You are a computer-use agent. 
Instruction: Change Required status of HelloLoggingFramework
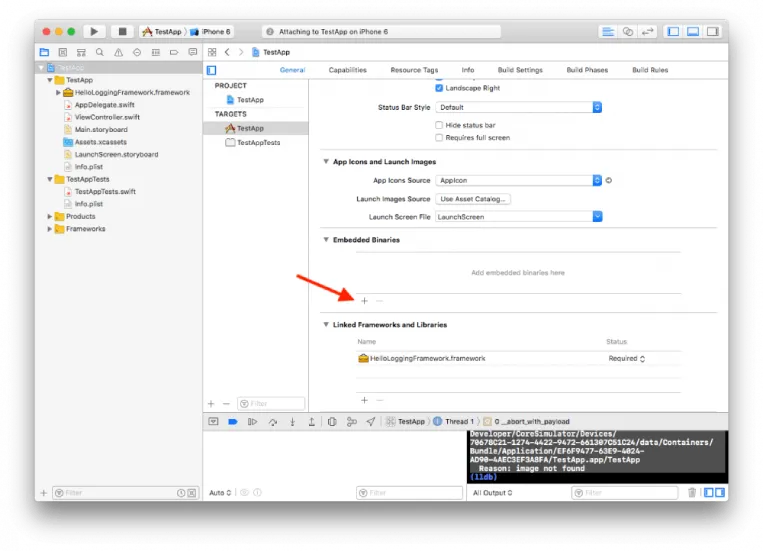click(627, 358)
